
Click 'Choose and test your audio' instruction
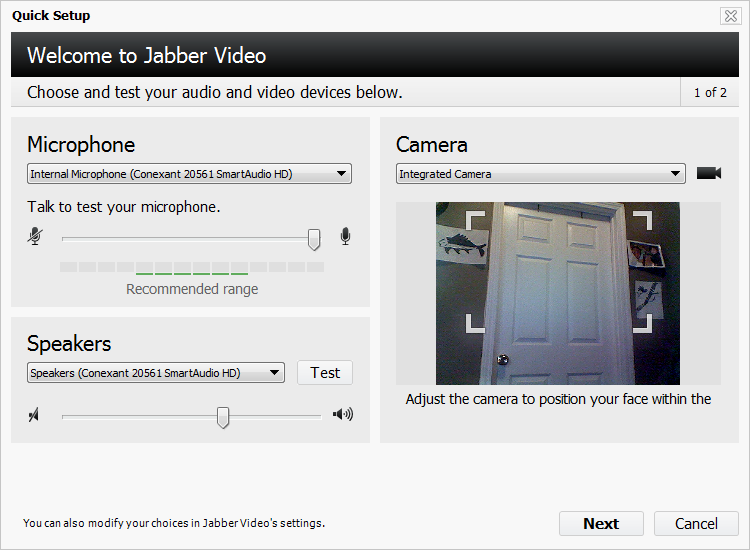pyautogui.click(x=215, y=92)
